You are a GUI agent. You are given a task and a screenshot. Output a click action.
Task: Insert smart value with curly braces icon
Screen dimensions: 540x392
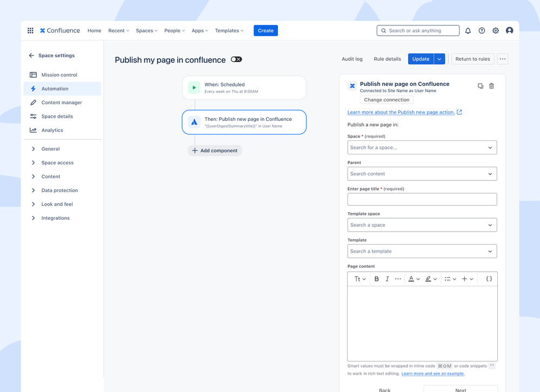489,279
